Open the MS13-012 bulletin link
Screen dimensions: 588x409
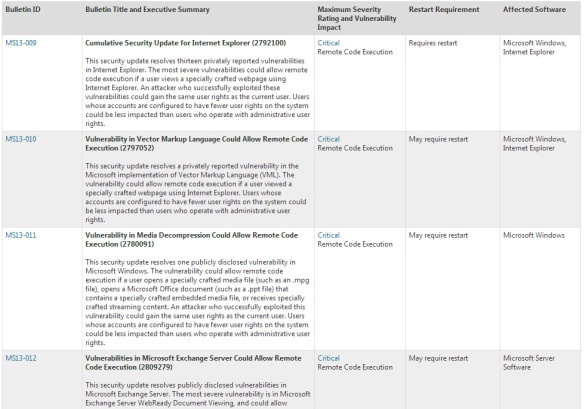tap(21, 358)
